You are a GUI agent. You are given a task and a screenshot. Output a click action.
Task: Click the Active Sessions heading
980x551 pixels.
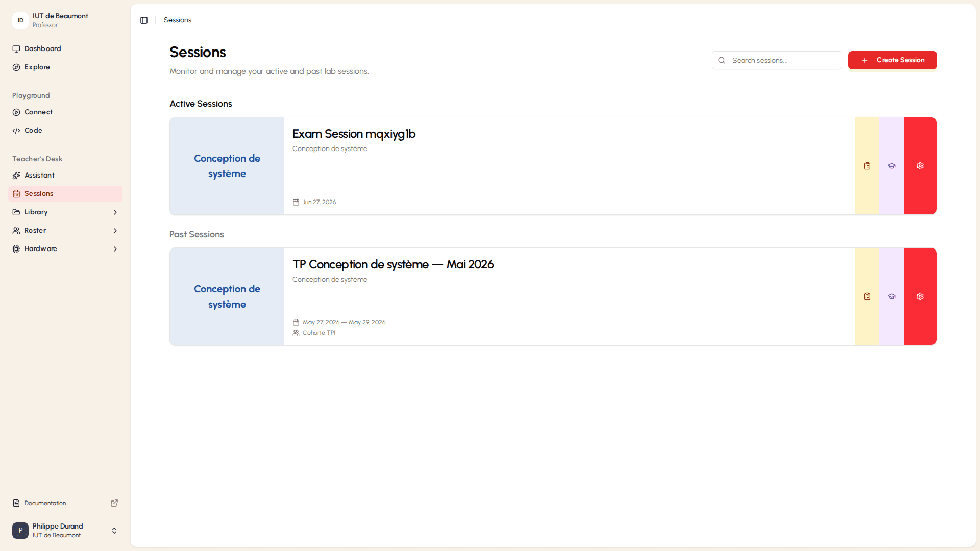[x=201, y=104]
